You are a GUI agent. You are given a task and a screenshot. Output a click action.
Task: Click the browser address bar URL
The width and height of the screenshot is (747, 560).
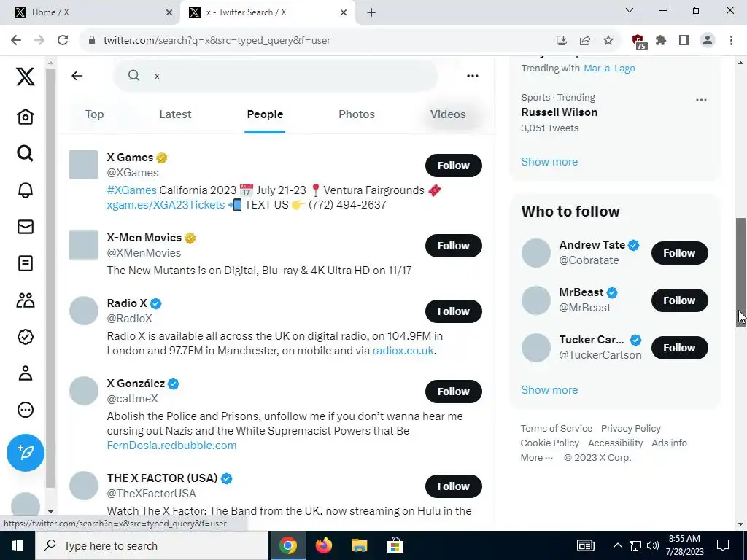(x=217, y=41)
